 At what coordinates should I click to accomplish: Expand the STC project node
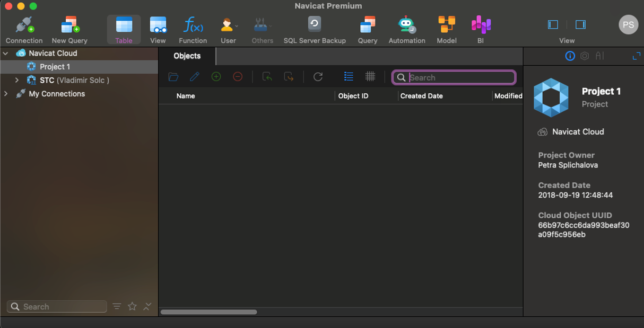pos(17,81)
